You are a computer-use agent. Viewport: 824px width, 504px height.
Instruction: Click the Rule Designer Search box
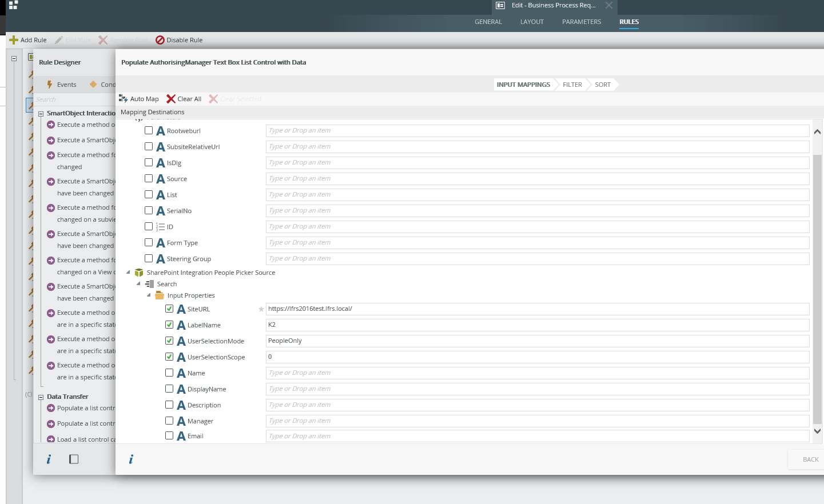point(74,99)
